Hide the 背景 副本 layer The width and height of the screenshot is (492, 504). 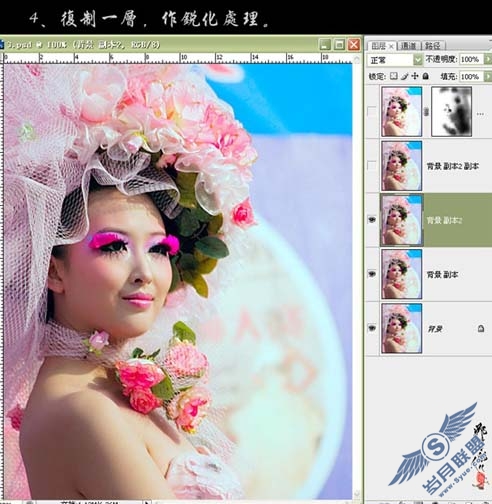372,274
